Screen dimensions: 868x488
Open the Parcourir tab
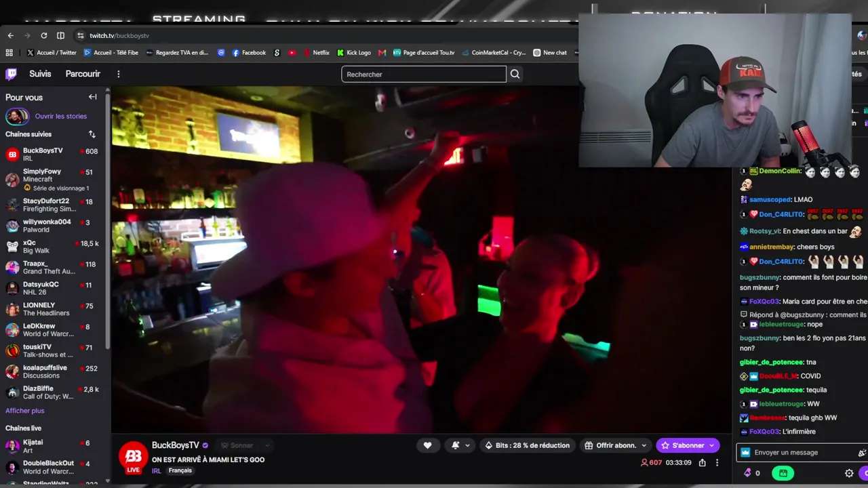83,74
